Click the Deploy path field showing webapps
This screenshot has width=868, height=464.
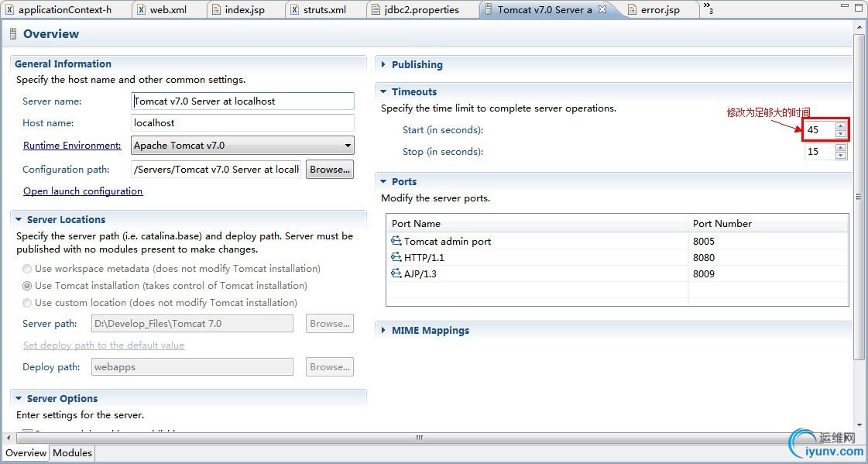[x=192, y=366]
